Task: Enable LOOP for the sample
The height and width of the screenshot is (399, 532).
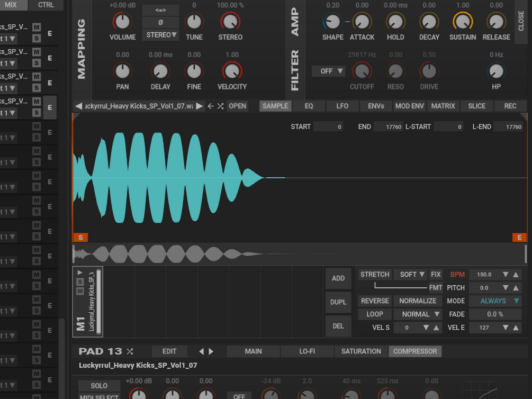Action: pyautogui.click(x=375, y=314)
